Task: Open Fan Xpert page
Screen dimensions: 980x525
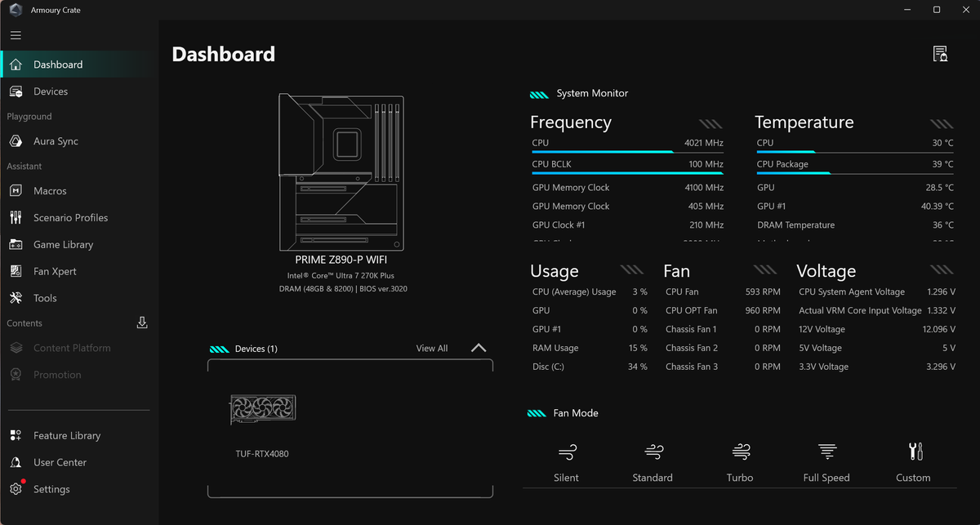Action: pyautogui.click(x=78, y=272)
